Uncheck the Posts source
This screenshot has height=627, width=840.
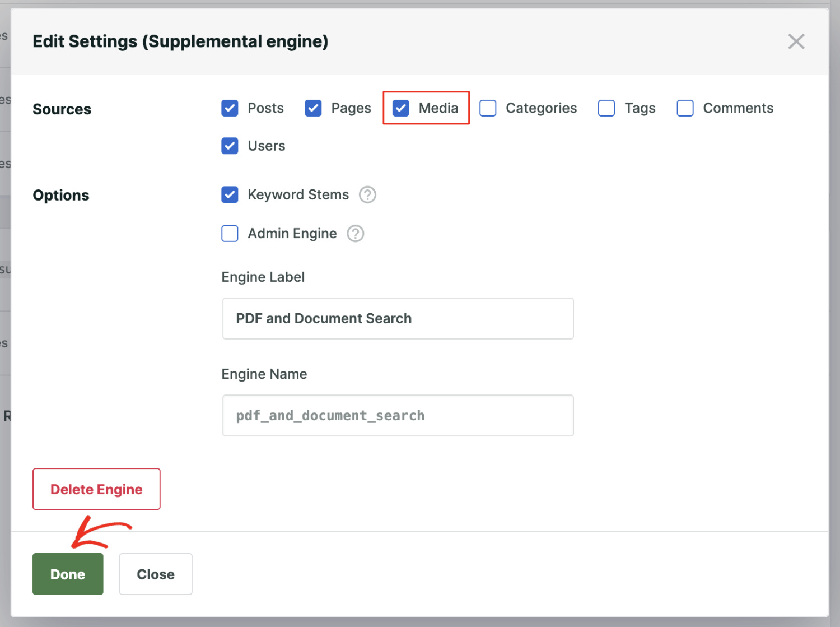230,108
